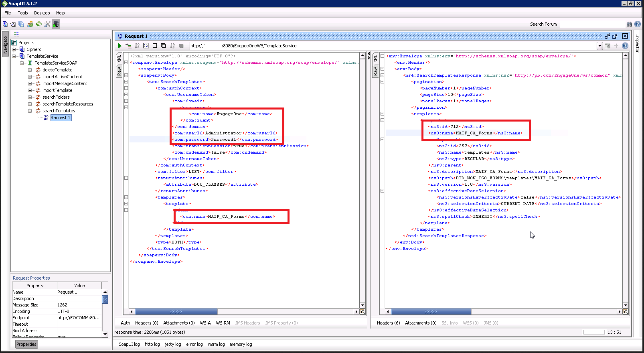Open Preferences with the tools icon

tap(47, 24)
